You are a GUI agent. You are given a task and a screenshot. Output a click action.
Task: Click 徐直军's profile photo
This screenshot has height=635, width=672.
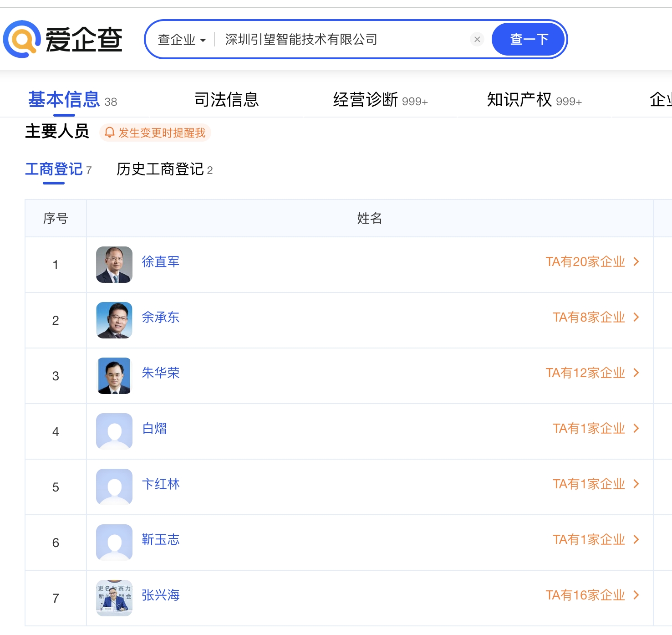114,265
